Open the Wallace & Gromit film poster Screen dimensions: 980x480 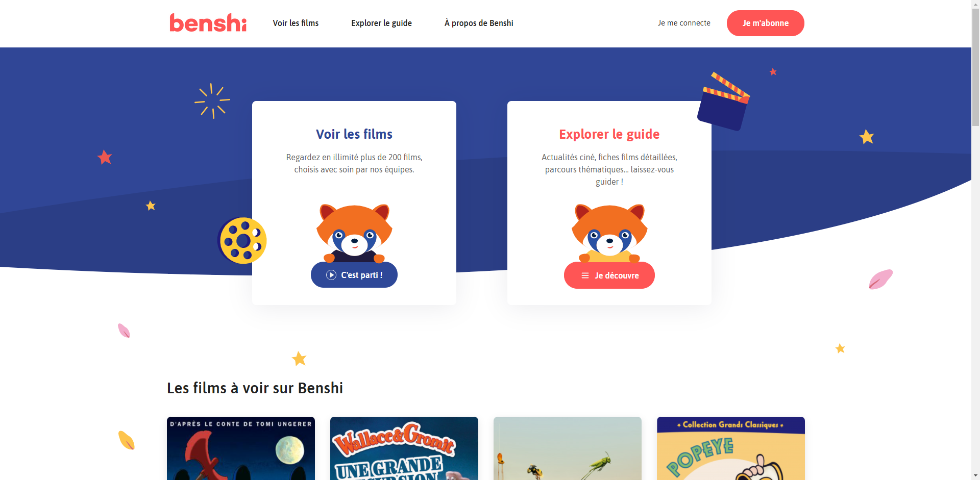click(404, 448)
